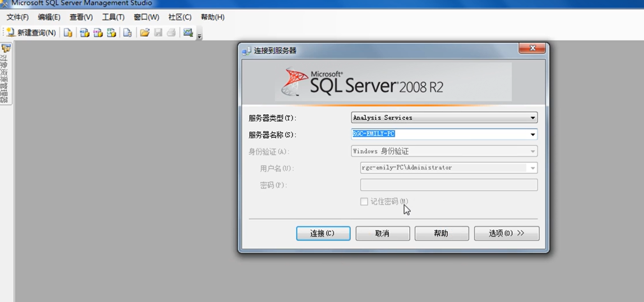Open the 查看(V) menu

click(81, 17)
